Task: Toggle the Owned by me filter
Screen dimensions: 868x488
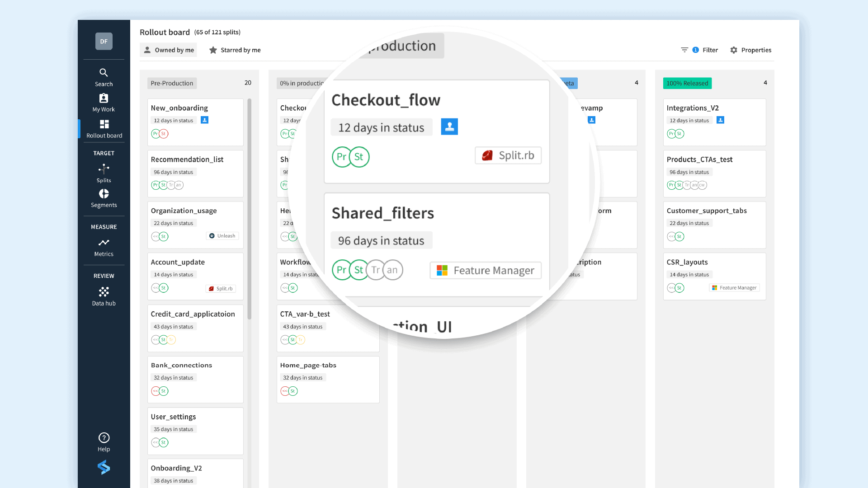Action: click(169, 50)
